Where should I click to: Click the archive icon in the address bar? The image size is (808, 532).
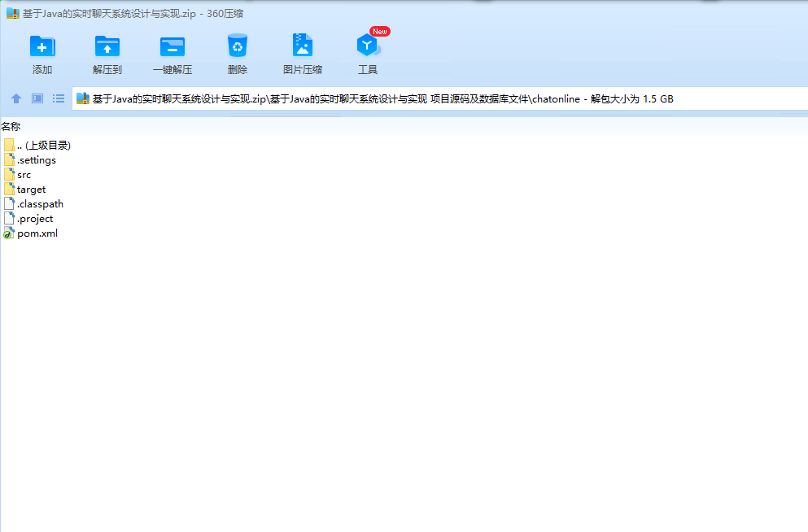(83, 98)
